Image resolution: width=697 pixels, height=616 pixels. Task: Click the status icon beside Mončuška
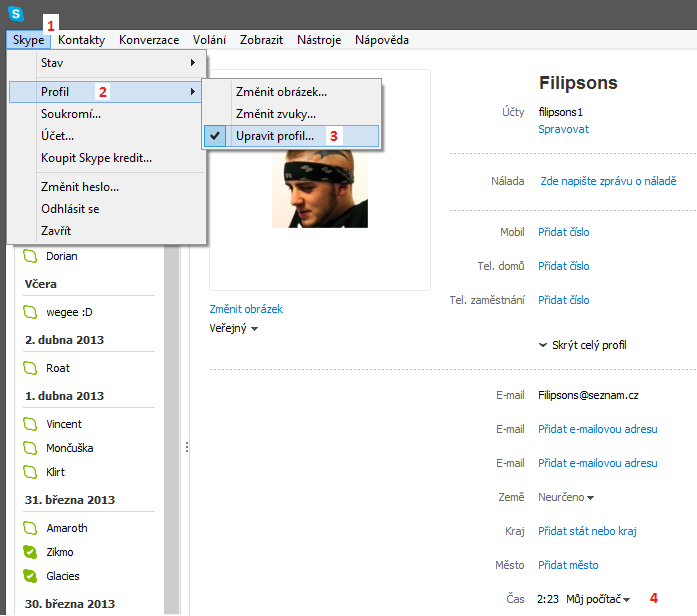point(33,448)
